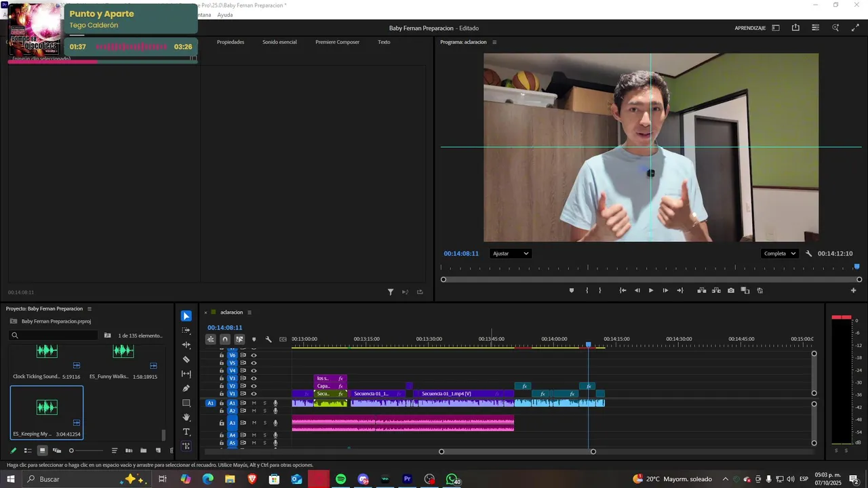Open the Propiedades tab
868x488 pixels.
click(x=231, y=42)
